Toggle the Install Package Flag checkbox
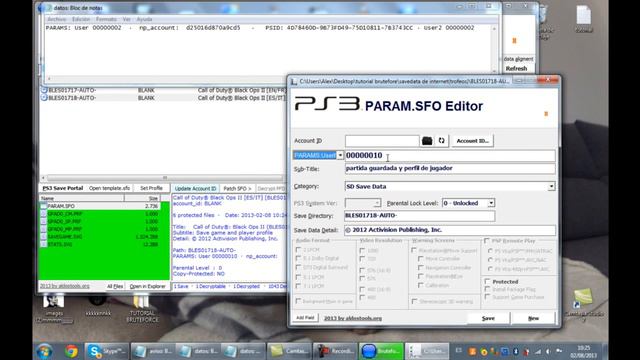This screenshot has height=360, width=640. coord(487,289)
